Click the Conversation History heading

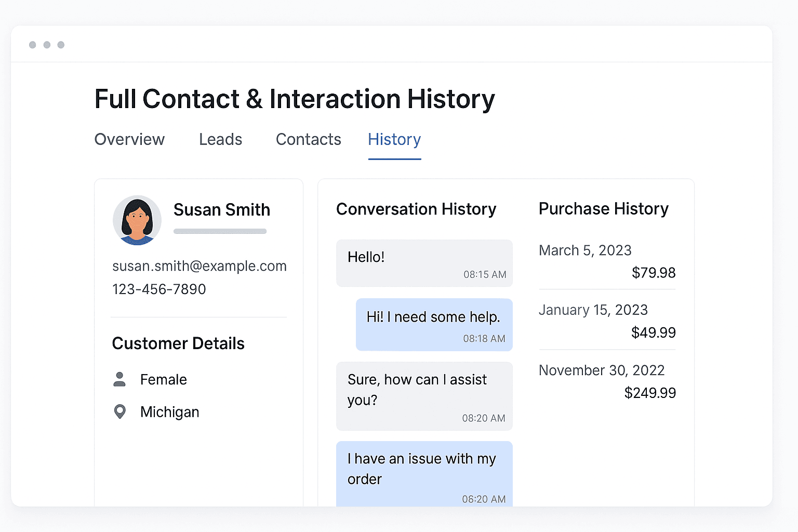[x=416, y=209]
